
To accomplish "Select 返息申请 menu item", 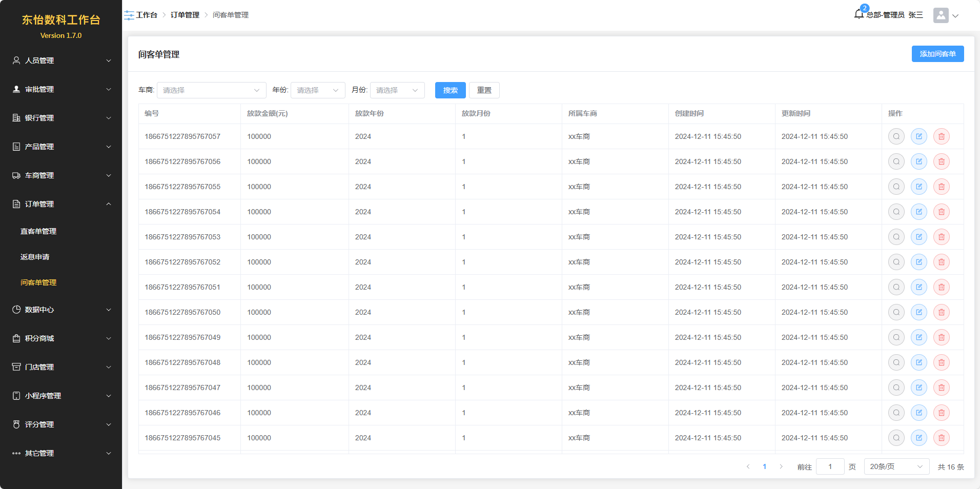I will [x=35, y=257].
